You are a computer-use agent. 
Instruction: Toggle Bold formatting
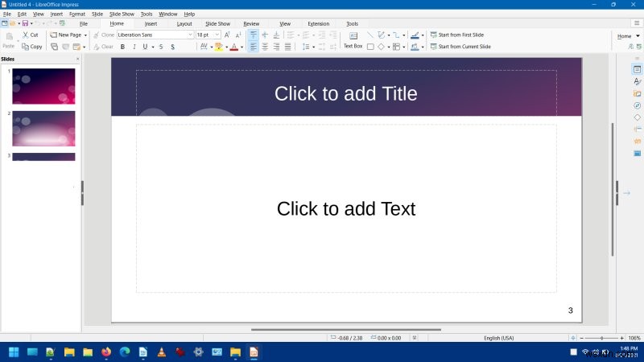pyautogui.click(x=122, y=47)
